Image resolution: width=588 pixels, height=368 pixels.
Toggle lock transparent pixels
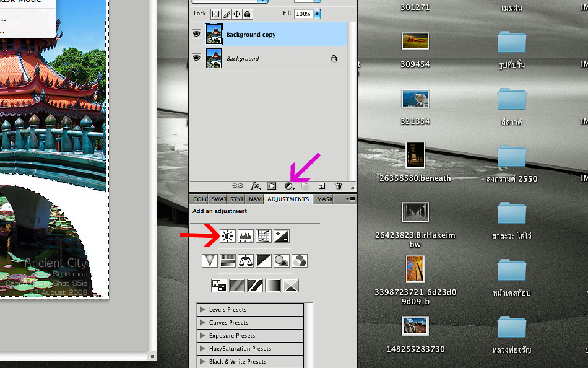(215, 14)
